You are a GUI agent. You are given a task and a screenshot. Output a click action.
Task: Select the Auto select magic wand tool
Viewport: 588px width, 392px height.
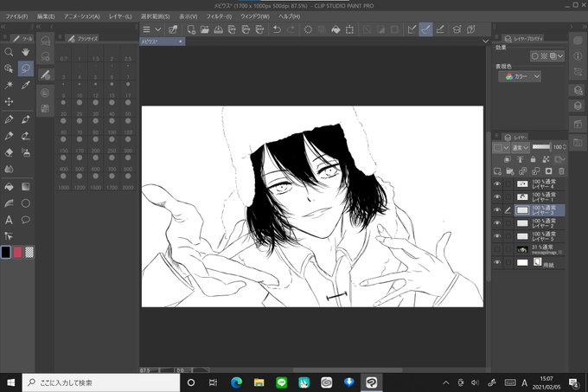point(9,85)
